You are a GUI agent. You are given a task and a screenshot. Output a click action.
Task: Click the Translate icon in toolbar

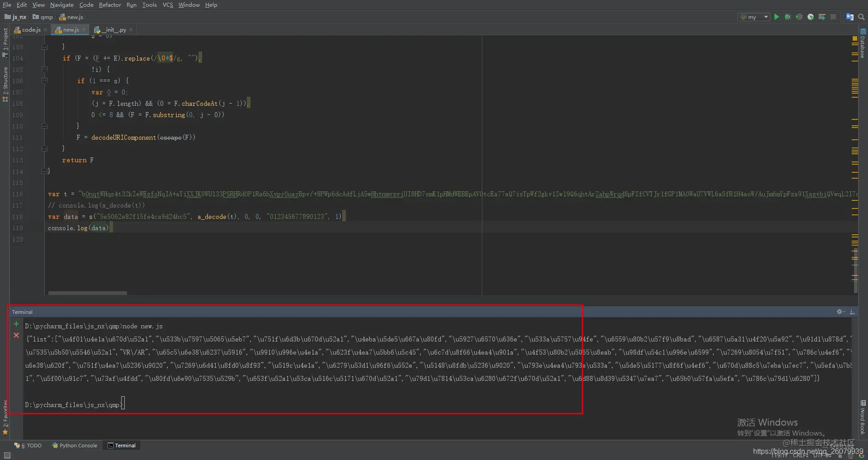pos(849,17)
